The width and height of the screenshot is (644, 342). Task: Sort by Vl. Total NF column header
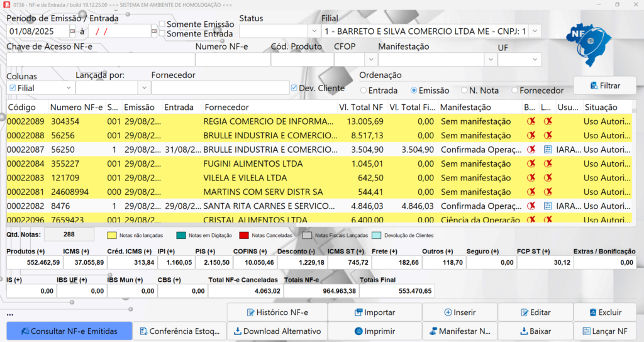360,108
